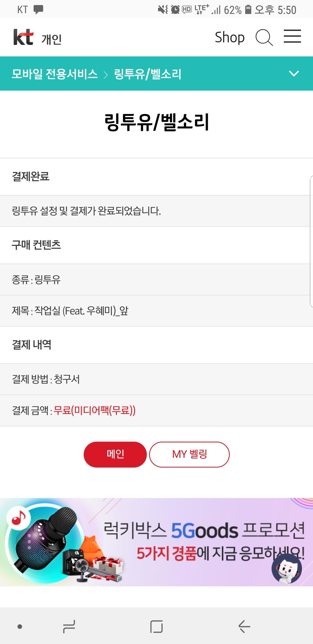The image size is (313, 644).
Task: Open the recent apps button
Action: [x=69, y=627]
